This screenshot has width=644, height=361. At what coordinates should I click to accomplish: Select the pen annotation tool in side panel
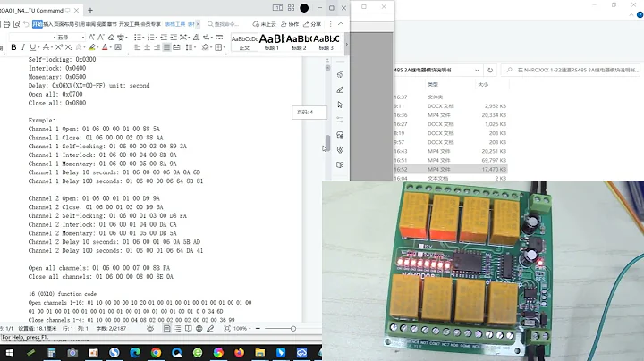point(340,89)
